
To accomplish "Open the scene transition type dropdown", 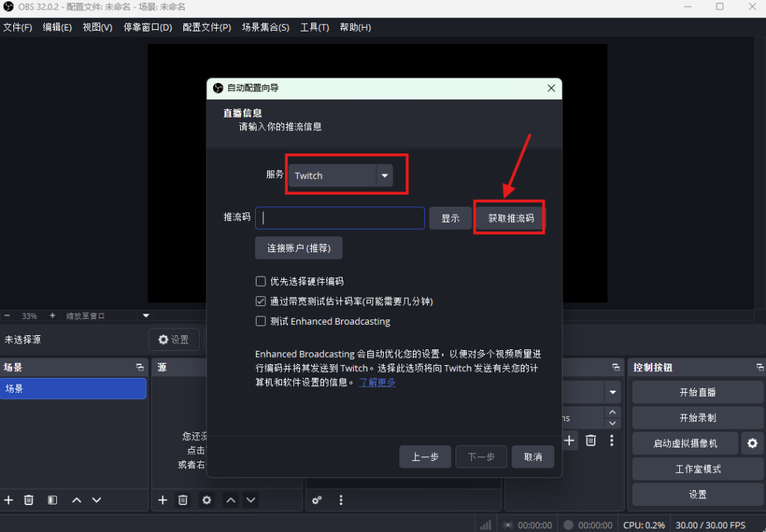I will click(x=613, y=393).
